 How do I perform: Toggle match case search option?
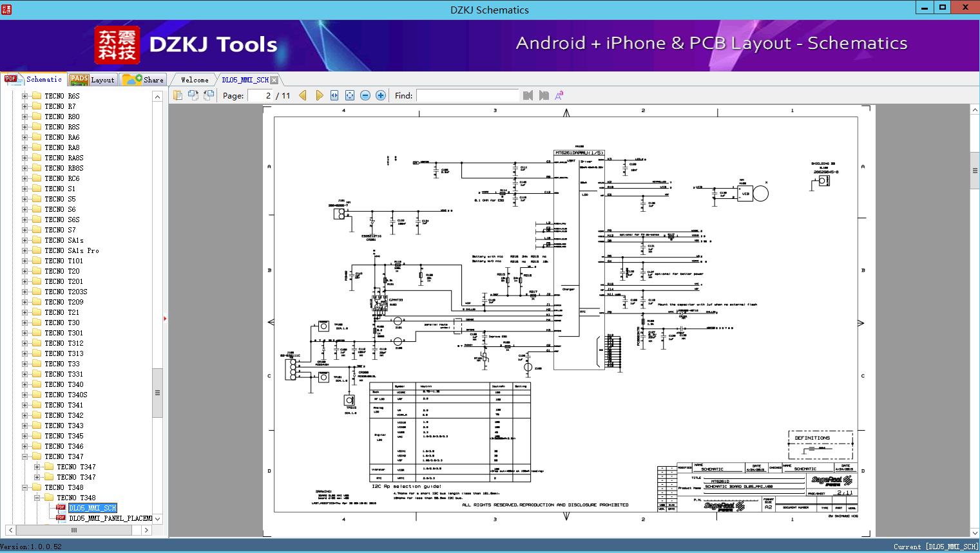tap(559, 95)
